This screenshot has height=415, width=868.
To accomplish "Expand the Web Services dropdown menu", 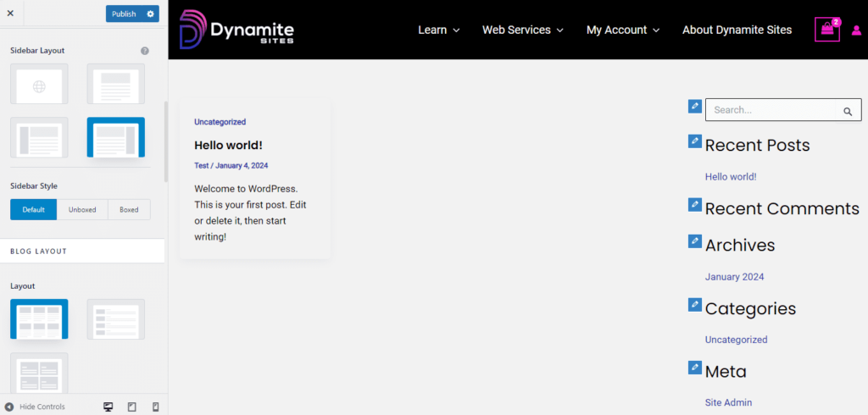I will click(522, 30).
